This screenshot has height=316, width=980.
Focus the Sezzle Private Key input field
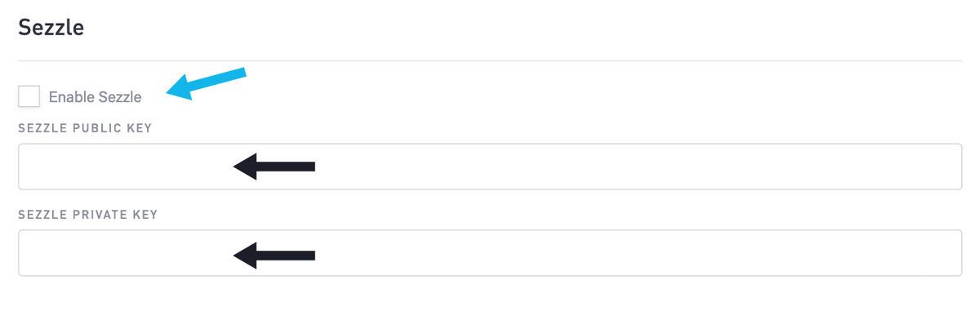tap(490, 253)
